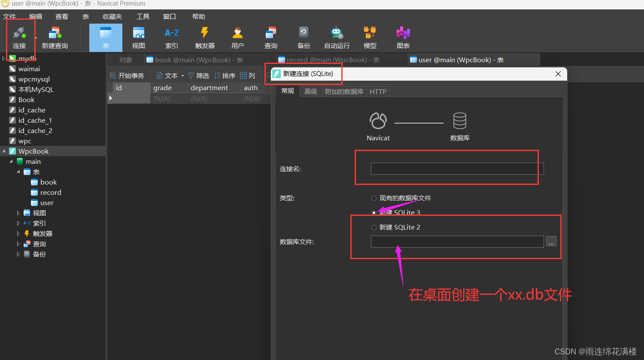
Task: Open the 帮助 (Help) menu
Action: (199, 16)
